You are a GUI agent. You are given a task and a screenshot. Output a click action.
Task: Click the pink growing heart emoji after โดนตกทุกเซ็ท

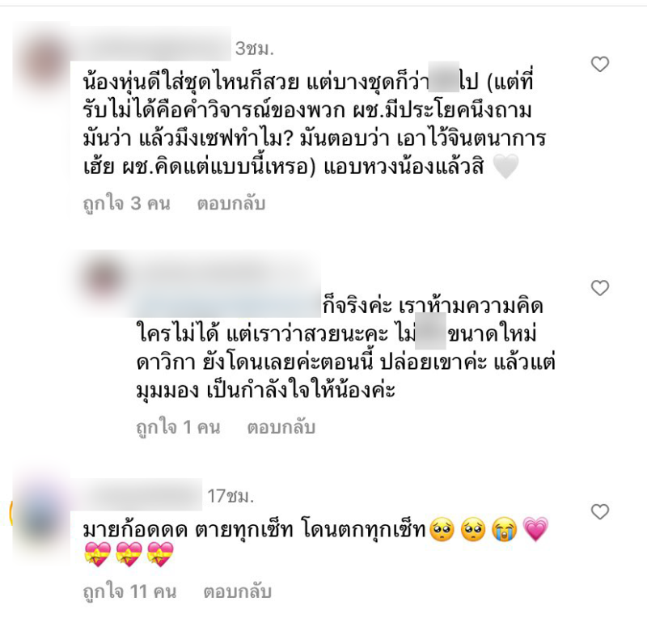tap(535, 530)
